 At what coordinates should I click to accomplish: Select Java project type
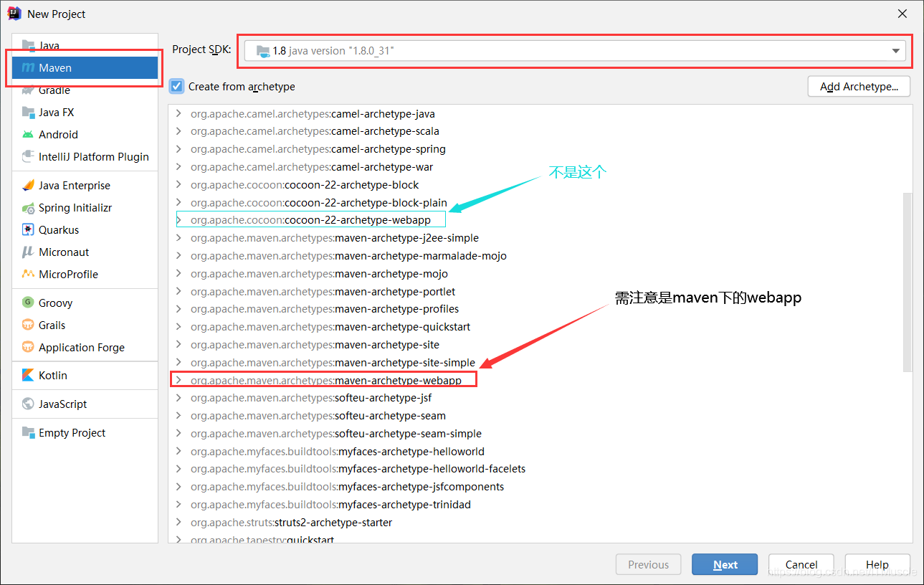click(85, 46)
